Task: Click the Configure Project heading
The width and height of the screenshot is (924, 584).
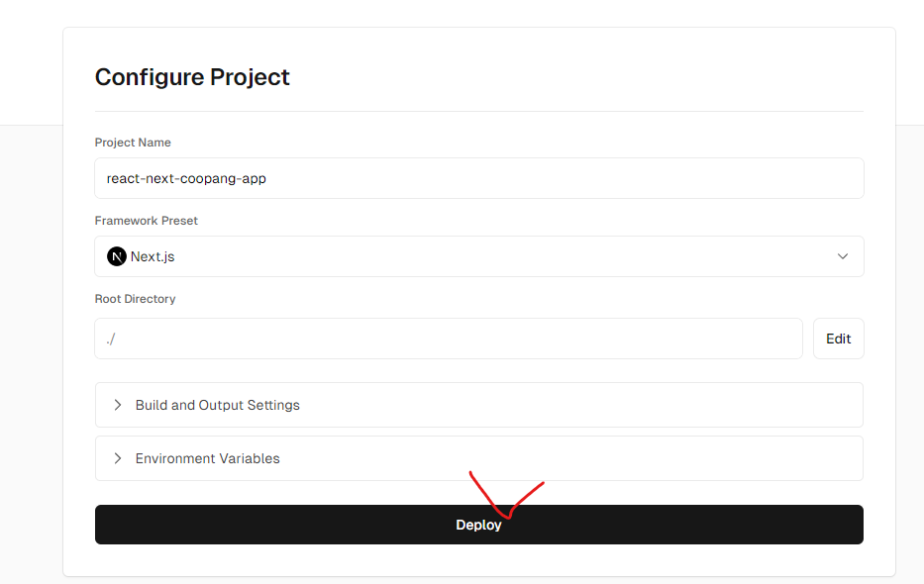Action: point(192,77)
